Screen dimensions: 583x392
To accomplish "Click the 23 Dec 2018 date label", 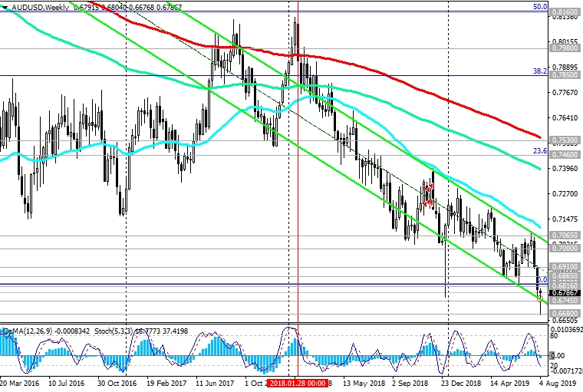I will [x=461, y=383].
